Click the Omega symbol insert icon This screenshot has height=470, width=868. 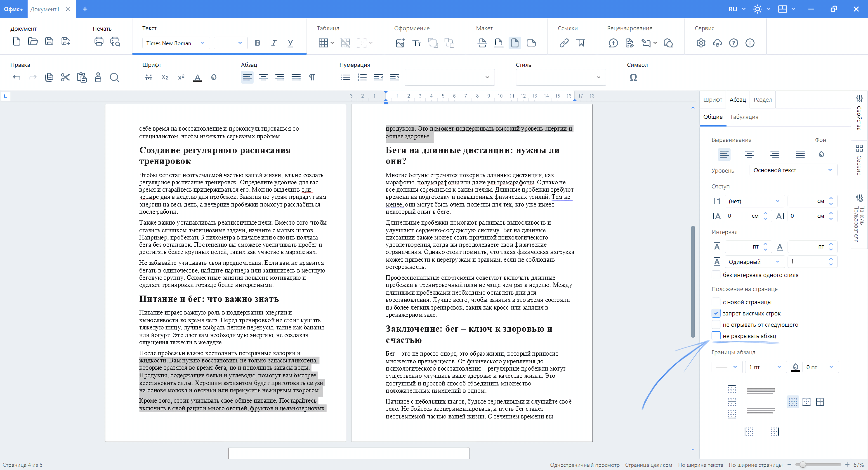[633, 78]
